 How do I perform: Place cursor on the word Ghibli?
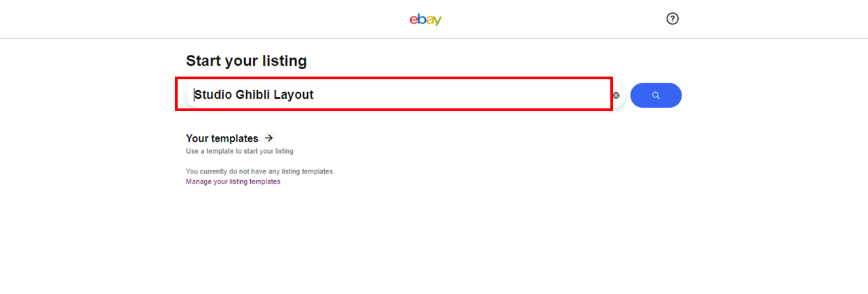point(252,95)
